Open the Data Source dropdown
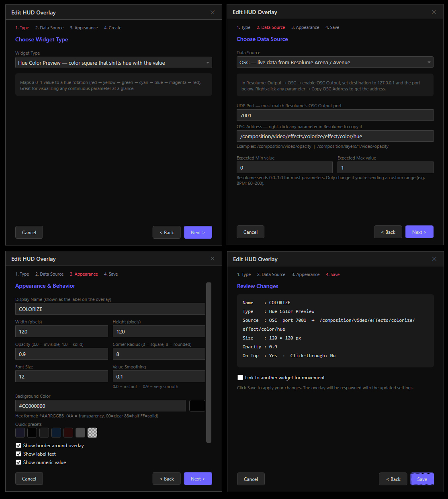The width and height of the screenshot is (448, 499). pos(335,62)
